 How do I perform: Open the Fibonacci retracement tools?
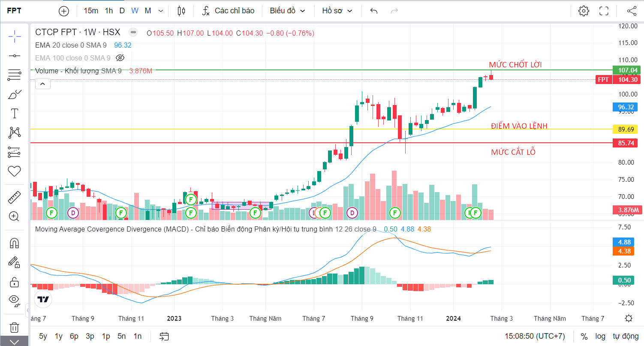click(x=15, y=75)
